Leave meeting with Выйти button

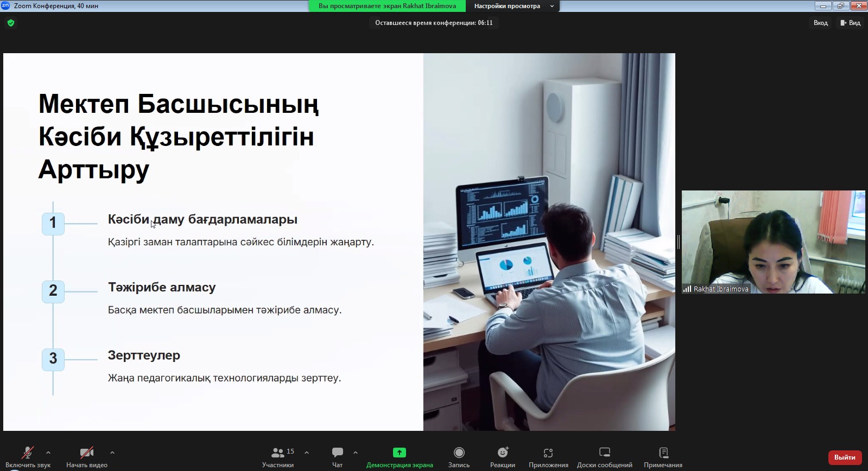click(x=845, y=457)
